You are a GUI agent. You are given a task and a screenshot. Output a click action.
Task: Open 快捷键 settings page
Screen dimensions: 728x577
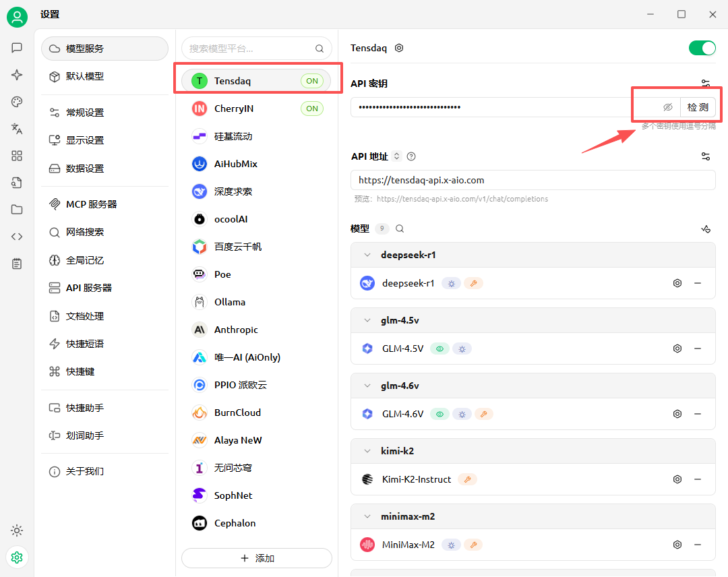(104, 371)
